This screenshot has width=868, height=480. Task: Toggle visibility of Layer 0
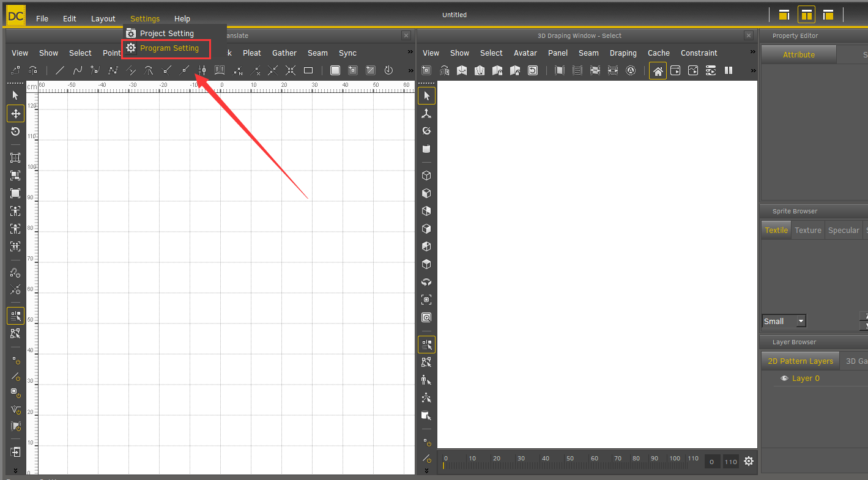pos(784,378)
